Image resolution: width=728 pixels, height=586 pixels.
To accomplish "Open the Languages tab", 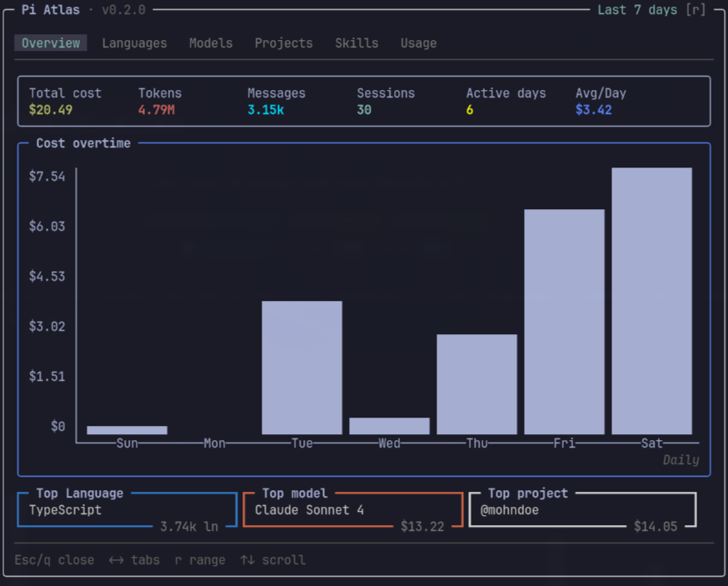I will click(x=134, y=43).
